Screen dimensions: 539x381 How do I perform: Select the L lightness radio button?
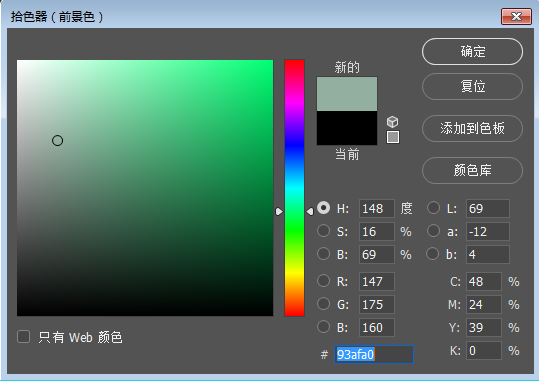tap(433, 208)
